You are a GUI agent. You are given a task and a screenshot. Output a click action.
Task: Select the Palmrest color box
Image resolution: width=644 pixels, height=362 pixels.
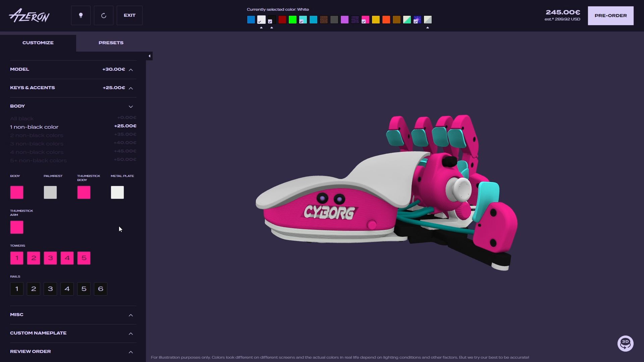(50, 192)
